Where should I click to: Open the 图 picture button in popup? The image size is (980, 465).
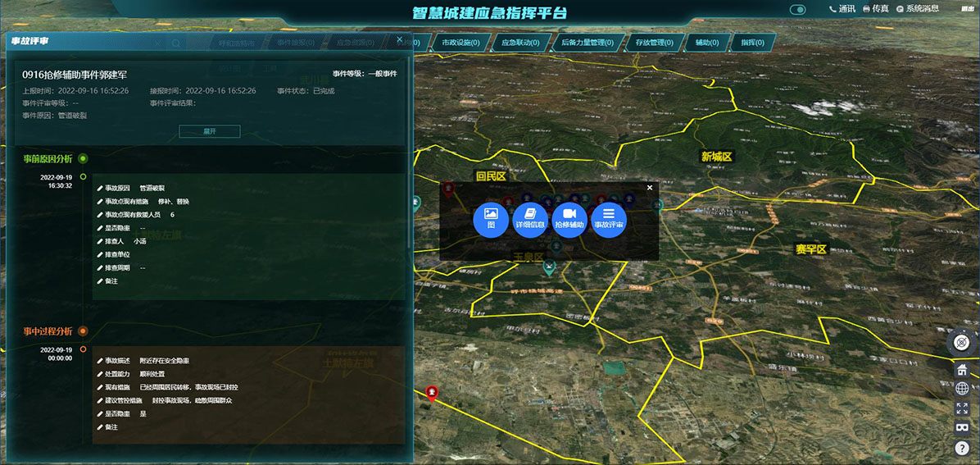[491, 221]
